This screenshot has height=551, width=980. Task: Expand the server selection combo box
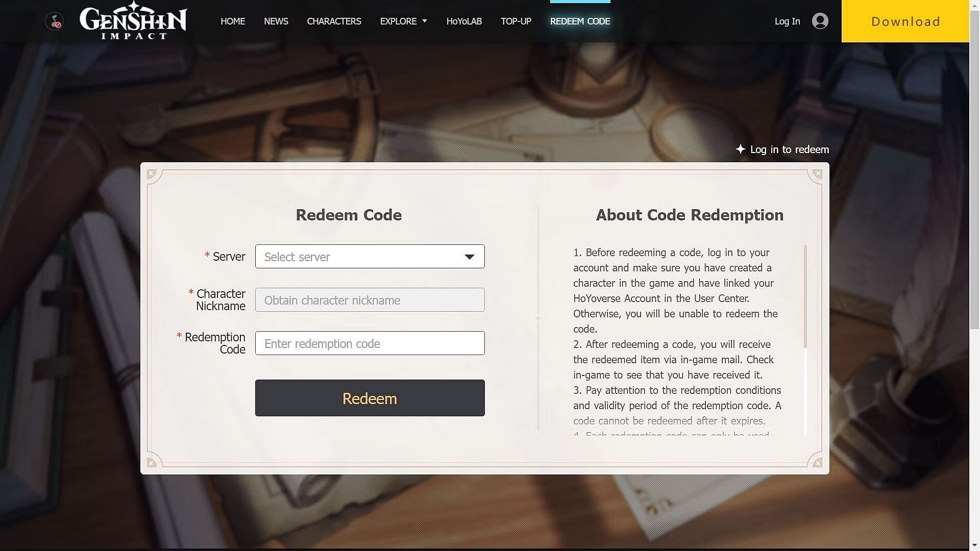369,256
